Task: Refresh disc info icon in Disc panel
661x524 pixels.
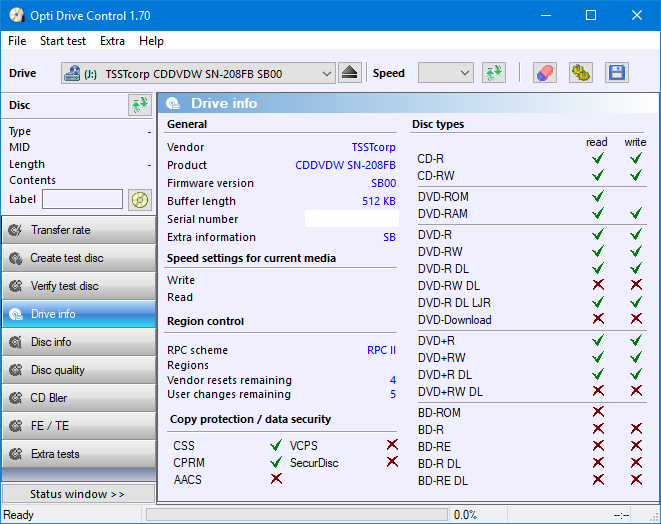Action: click(x=140, y=105)
